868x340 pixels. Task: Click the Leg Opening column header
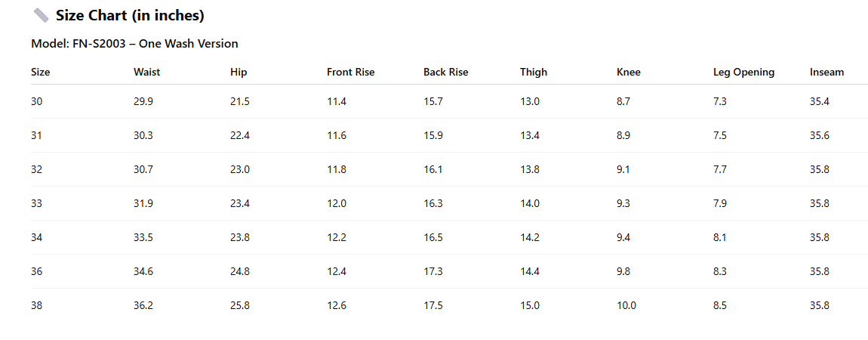coord(743,73)
